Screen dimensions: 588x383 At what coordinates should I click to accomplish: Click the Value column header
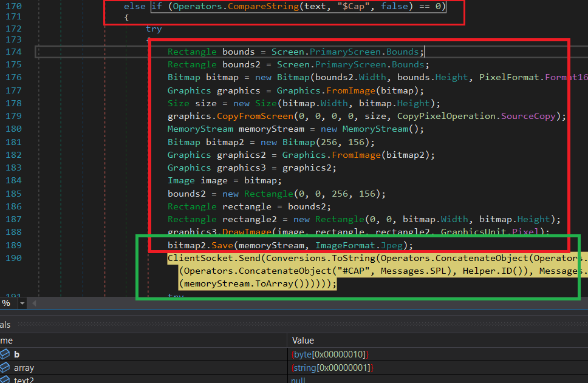[x=303, y=341]
